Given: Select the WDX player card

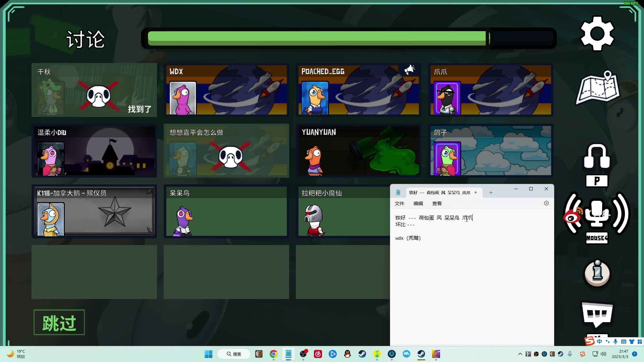Looking at the screenshot, I should click(226, 90).
